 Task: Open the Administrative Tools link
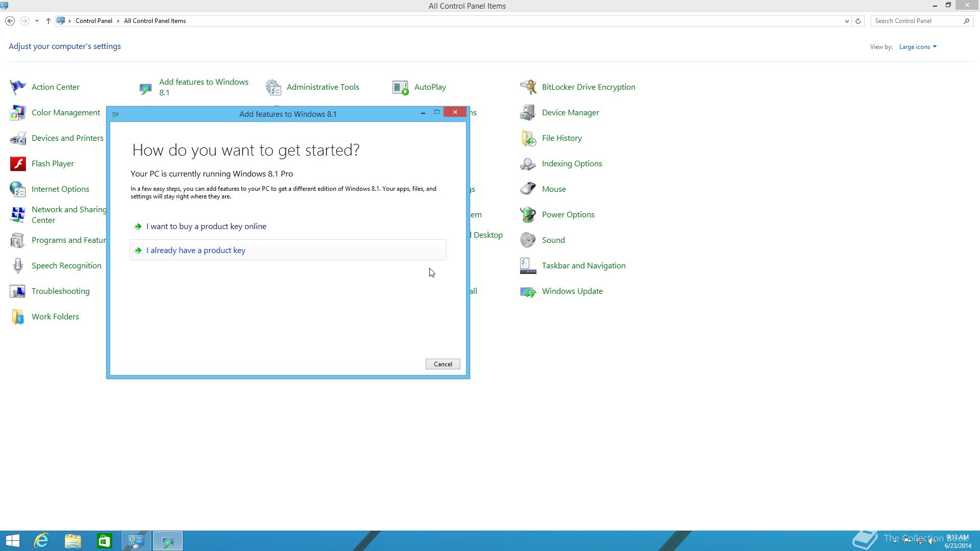click(323, 87)
